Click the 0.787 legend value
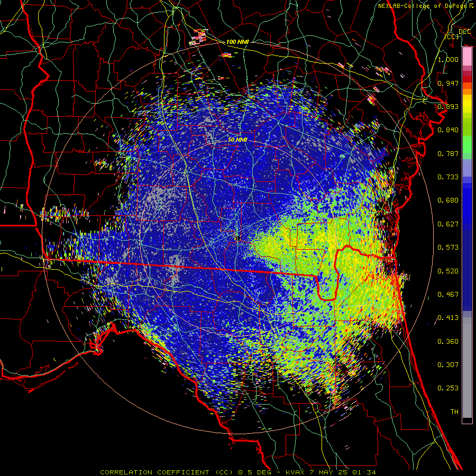Screen dimensions: 476x476 (x=448, y=153)
